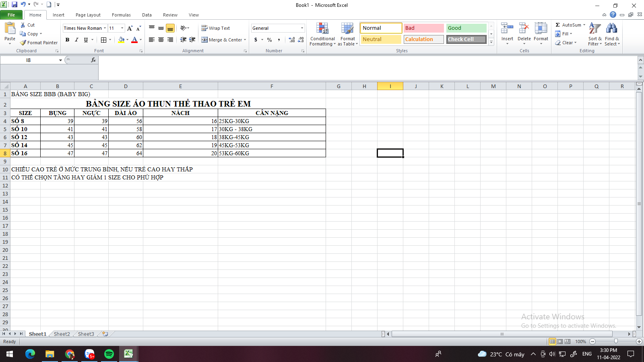Toggle Align Text Right
The height and width of the screenshot is (362, 644).
pos(170,40)
